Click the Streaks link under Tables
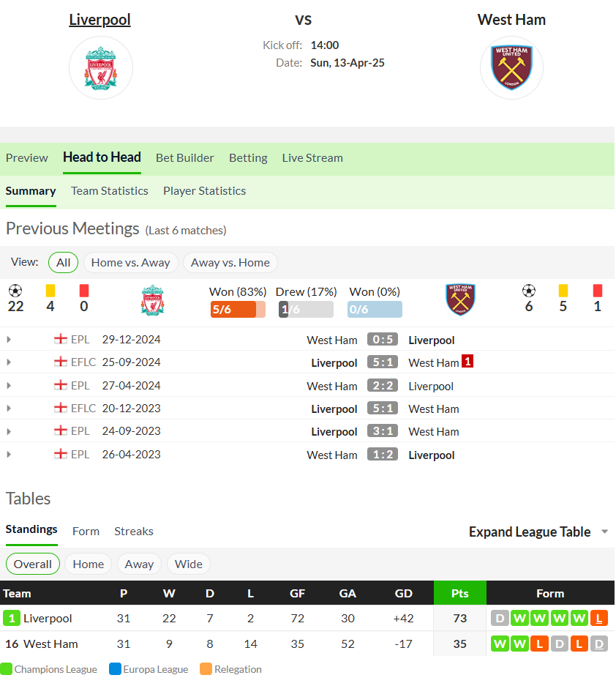Screen dimensions: 616x686 pyautogui.click(x=134, y=531)
